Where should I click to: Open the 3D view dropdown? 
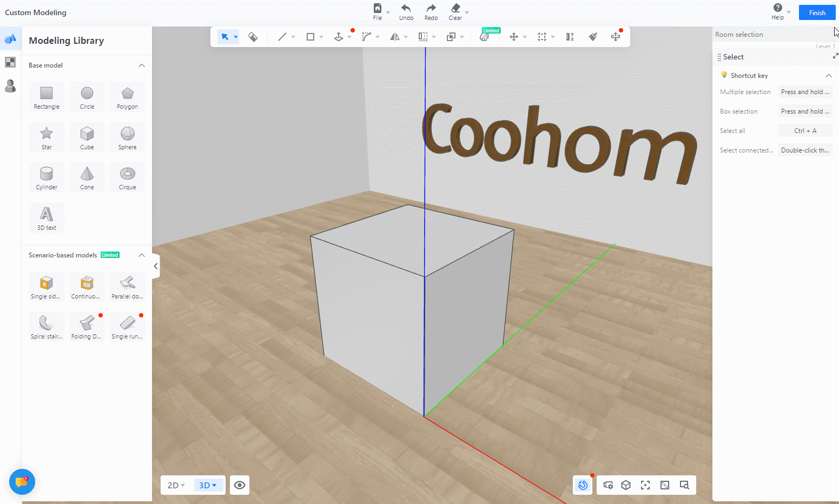208,485
